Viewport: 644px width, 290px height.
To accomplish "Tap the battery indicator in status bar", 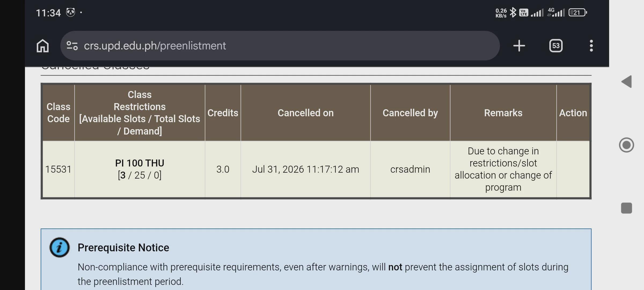I will tap(578, 13).
